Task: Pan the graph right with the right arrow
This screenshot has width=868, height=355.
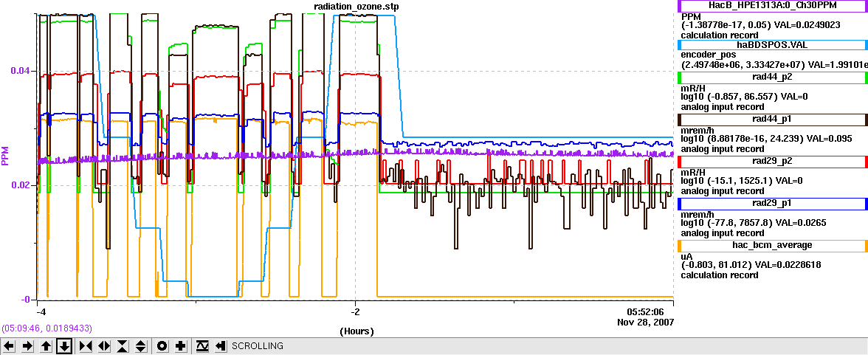Action: point(28,346)
